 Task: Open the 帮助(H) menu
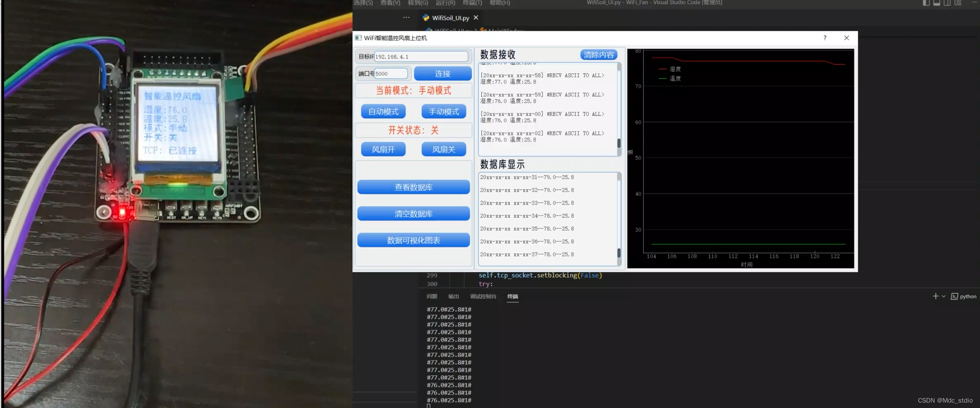500,3
